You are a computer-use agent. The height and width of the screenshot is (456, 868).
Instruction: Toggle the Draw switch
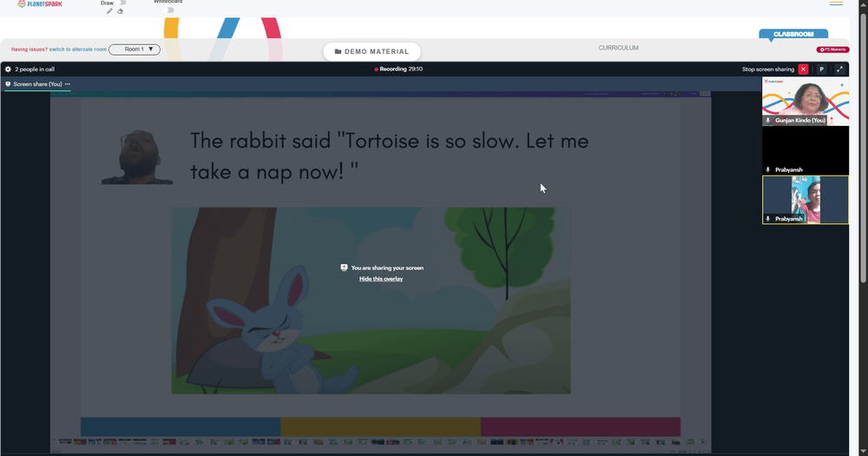(122, 3)
